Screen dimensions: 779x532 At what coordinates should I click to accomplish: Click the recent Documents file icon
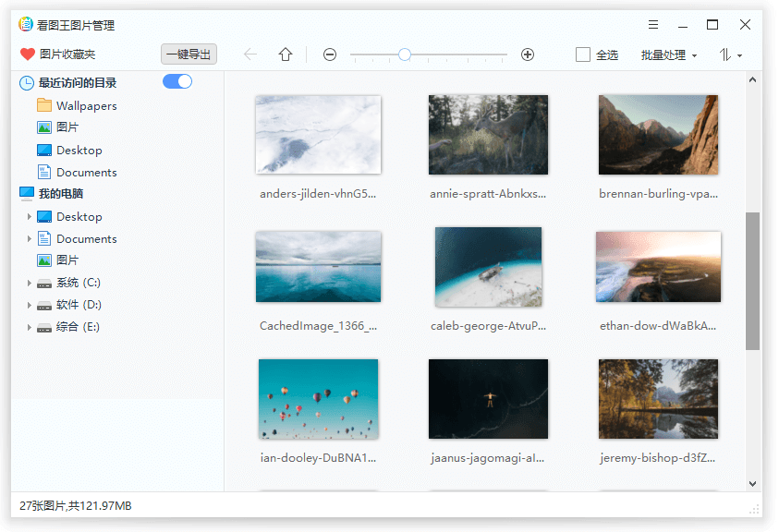click(44, 172)
